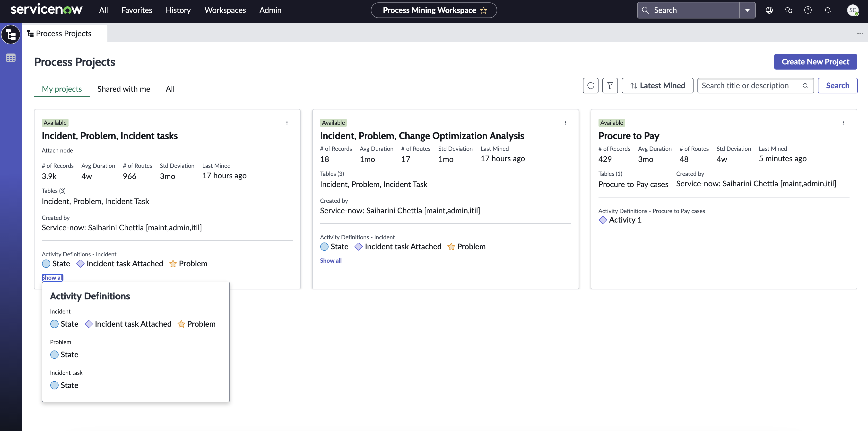Click the Process Mining Workspace pill

434,10
